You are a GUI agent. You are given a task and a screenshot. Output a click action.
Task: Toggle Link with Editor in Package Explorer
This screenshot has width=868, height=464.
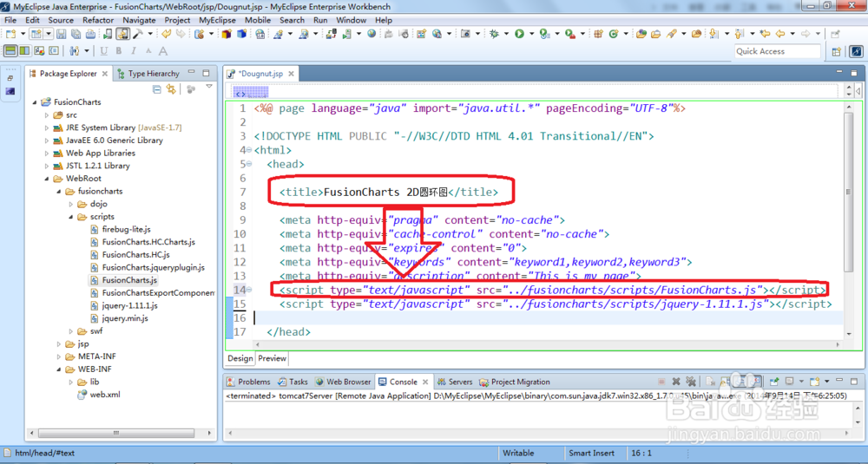tap(171, 89)
